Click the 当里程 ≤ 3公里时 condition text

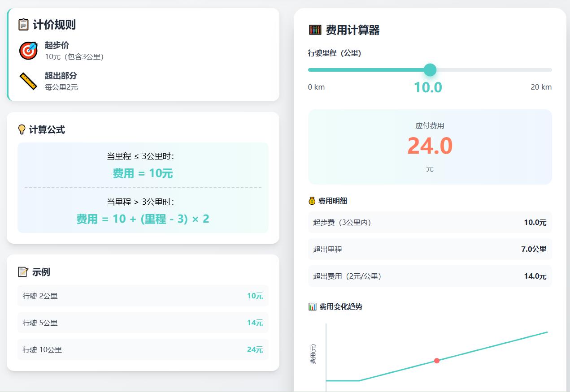140,156
